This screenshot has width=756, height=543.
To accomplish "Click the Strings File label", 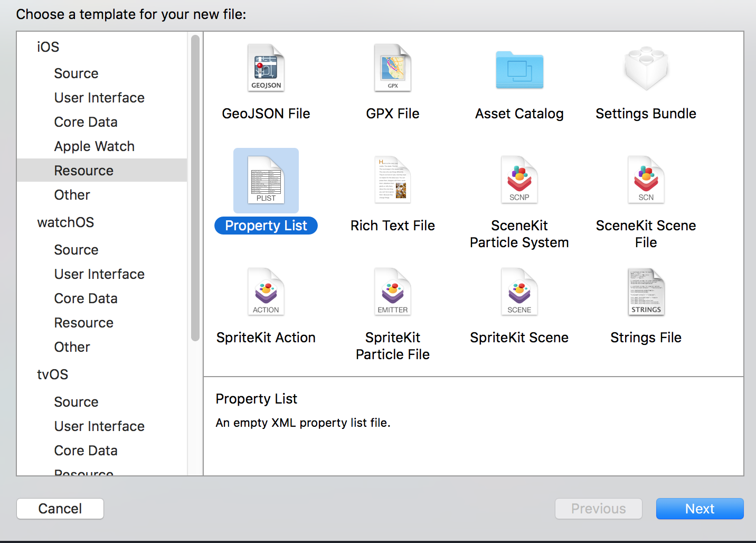I will [646, 338].
